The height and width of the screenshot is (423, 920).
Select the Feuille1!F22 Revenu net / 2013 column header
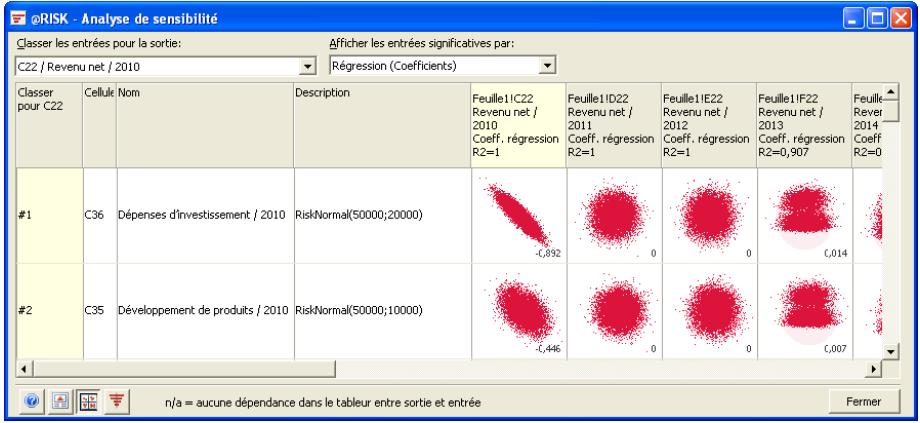click(x=804, y=125)
